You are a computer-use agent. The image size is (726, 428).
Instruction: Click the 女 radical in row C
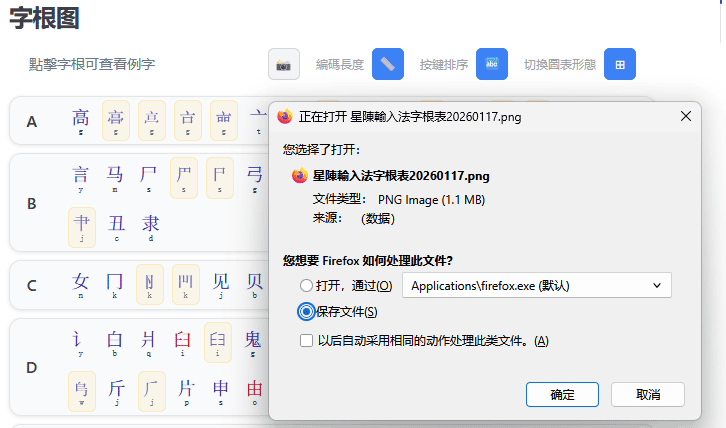click(x=81, y=283)
